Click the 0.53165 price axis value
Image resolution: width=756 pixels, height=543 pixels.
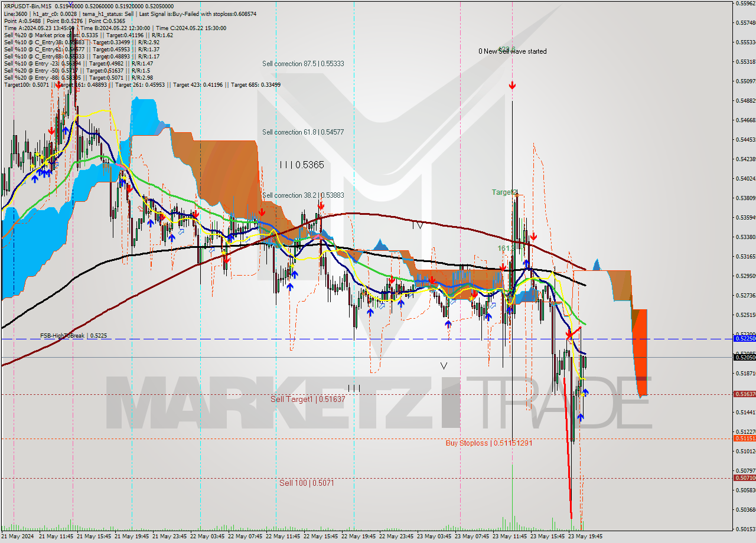(x=745, y=256)
